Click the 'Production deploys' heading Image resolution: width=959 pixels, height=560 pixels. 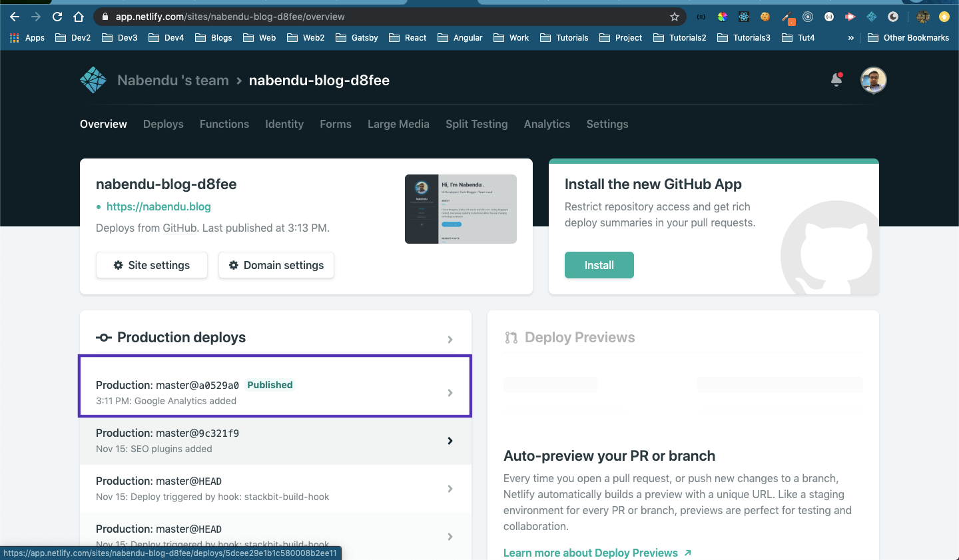coord(181,338)
